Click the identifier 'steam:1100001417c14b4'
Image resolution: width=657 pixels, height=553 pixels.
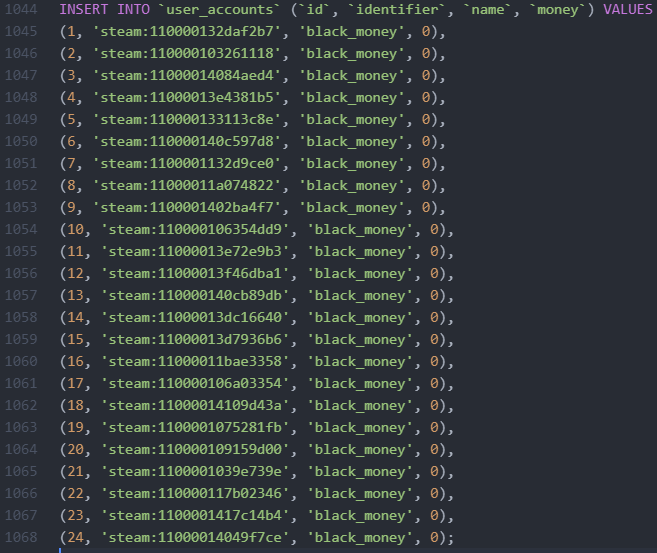(195, 515)
